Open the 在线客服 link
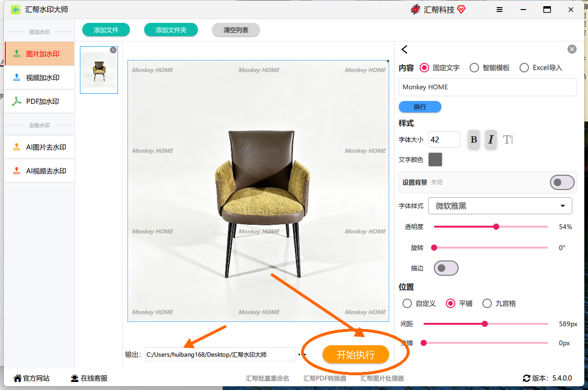588x390 pixels. 89,378
